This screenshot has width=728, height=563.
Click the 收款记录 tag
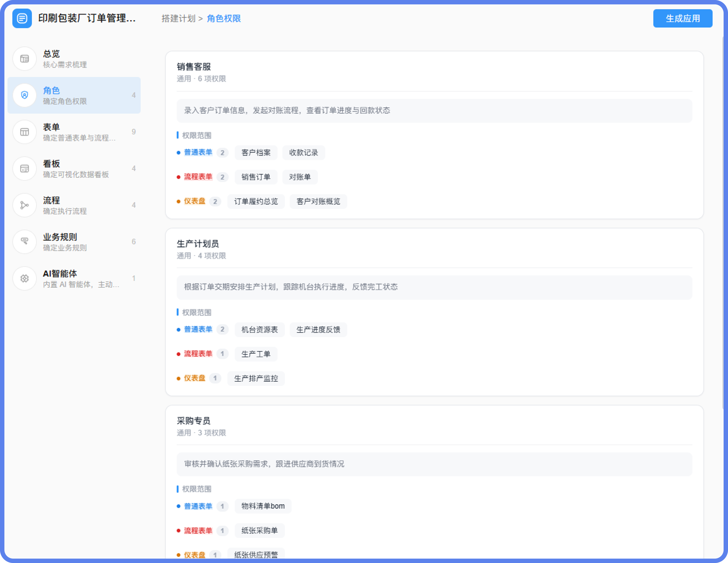click(x=304, y=153)
